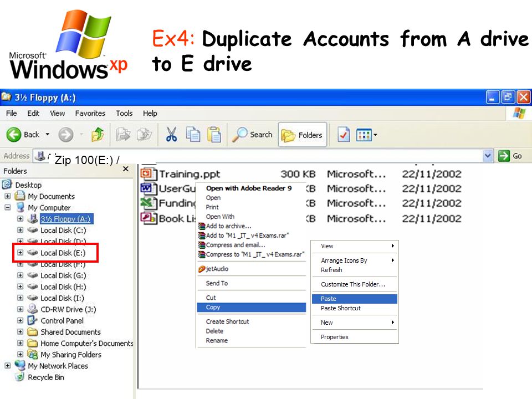The image size is (532, 399).
Task: Click the Training.ppt PowerPoint file icon
Action: pos(149,173)
